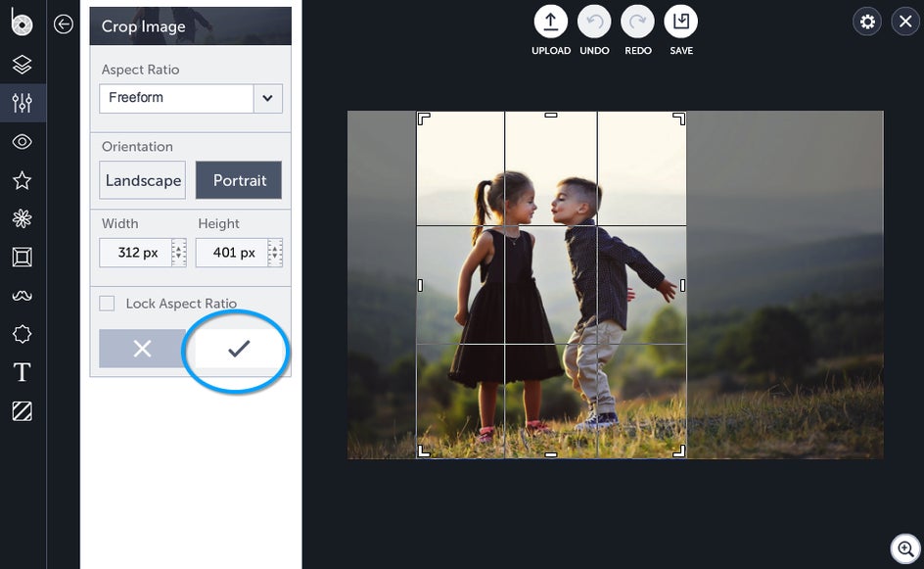
Task: Click the top-middle crop edge handle
Action: (551, 115)
